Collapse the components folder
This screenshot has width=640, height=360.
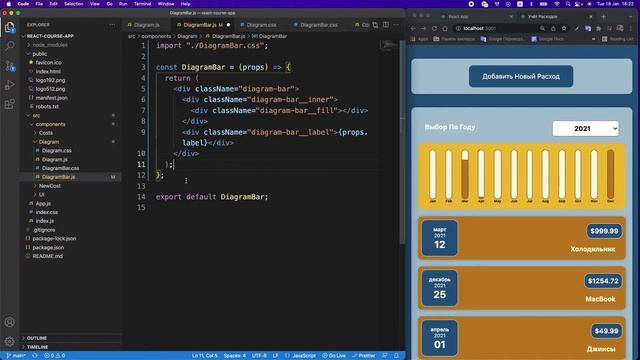50,124
